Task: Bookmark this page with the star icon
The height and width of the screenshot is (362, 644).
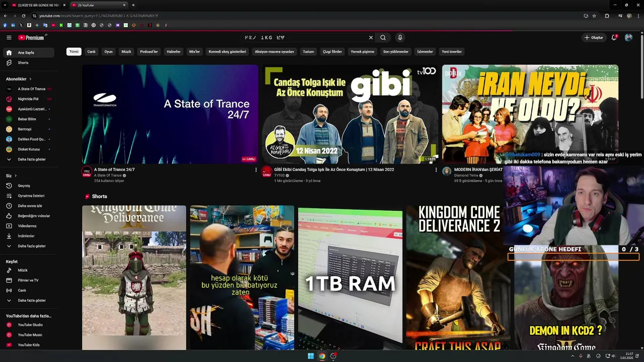Action: click(594, 16)
